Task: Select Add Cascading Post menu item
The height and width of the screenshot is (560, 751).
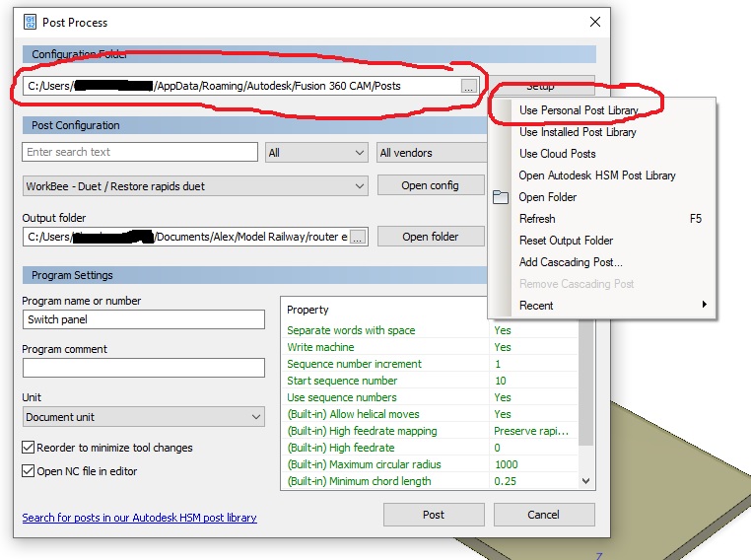Action: coord(571,262)
